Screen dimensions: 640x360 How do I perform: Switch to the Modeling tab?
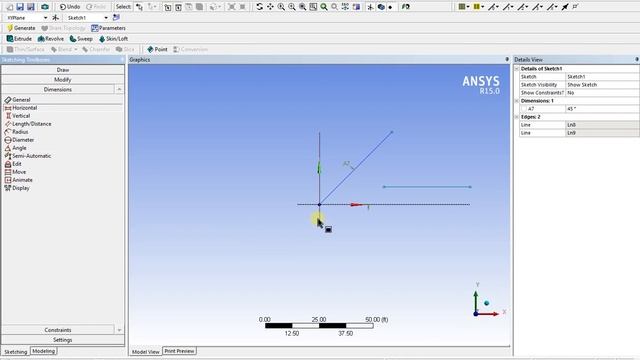tap(44, 351)
